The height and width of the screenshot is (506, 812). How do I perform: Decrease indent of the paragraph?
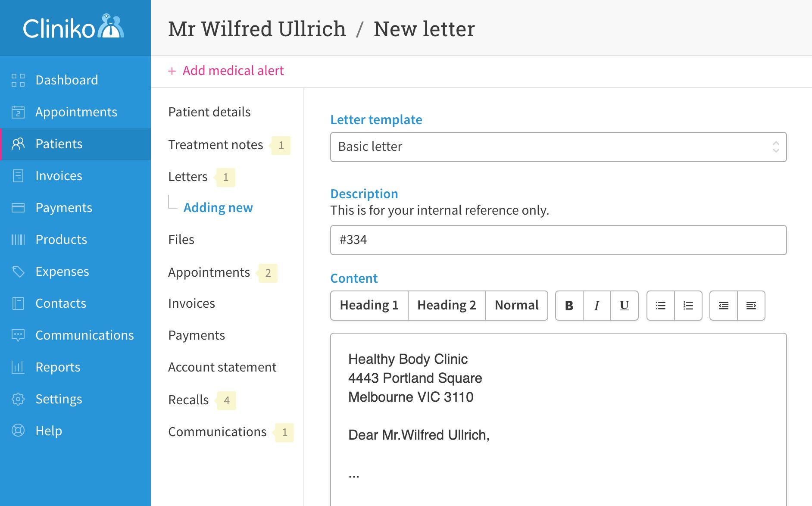723,306
